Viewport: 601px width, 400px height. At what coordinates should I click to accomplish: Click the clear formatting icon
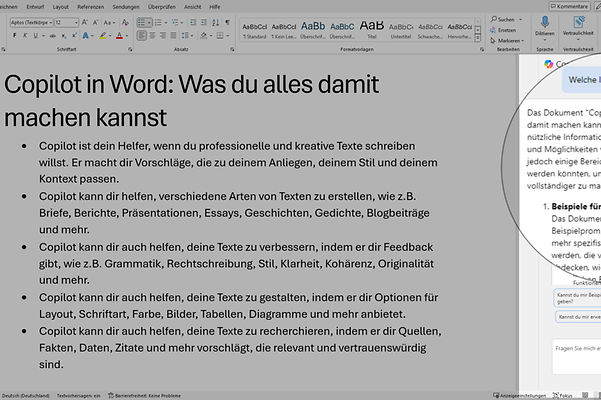[127, 21]
